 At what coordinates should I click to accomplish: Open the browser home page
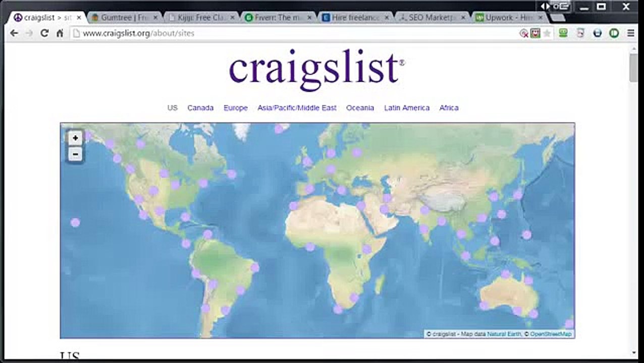point(60,33)
